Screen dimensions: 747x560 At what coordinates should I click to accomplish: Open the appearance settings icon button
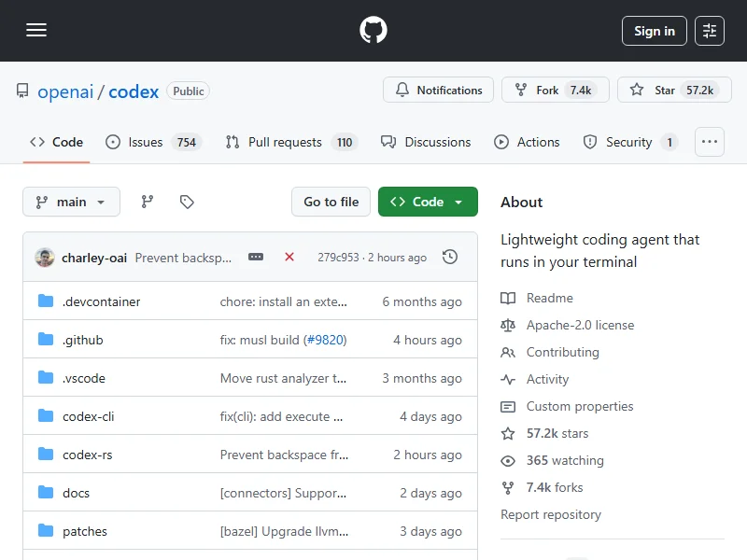click(x=710, y=31)
